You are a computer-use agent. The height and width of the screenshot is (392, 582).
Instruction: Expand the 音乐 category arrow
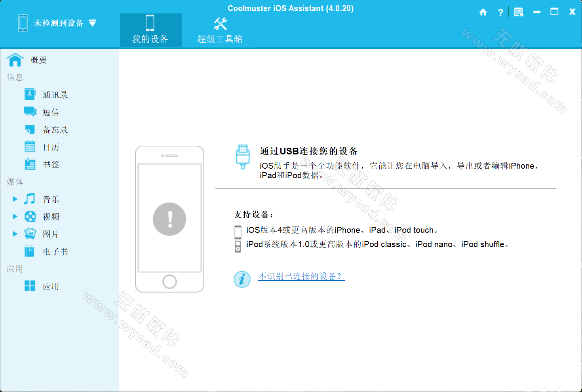(x=15, y=199)
